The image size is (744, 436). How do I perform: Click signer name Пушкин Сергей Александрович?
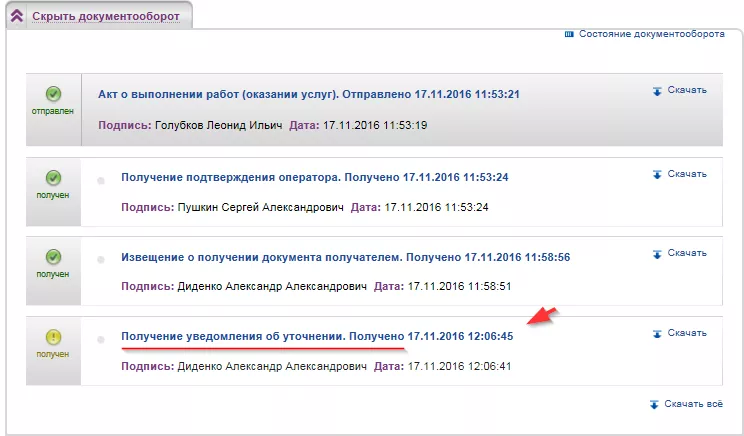coord(260,207)
